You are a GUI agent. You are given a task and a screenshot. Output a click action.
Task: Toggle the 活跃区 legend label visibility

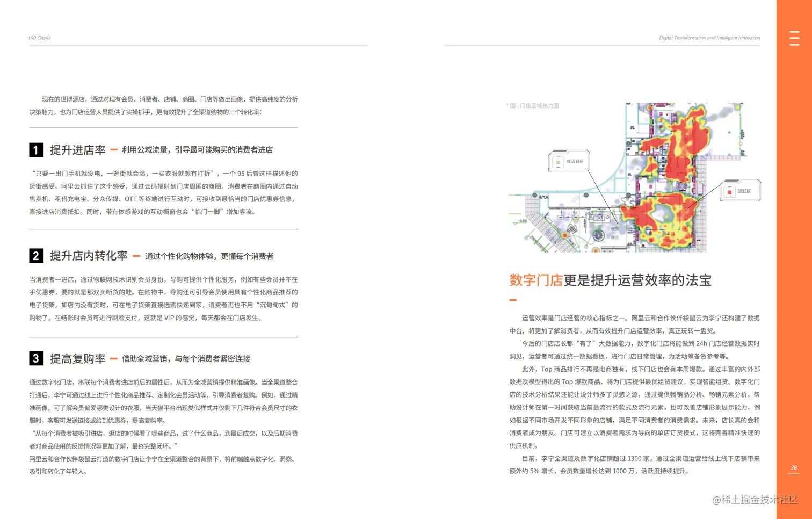(745, 191)
